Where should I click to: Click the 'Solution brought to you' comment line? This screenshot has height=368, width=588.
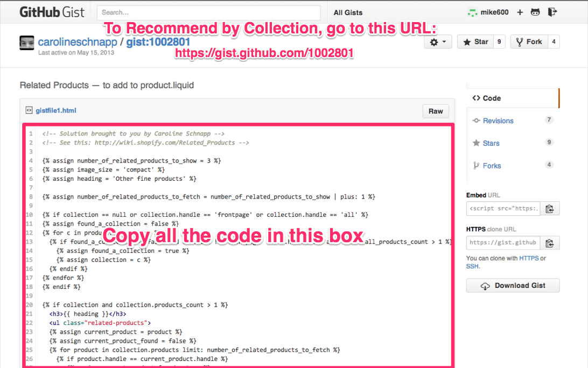[x=133, y=134]
